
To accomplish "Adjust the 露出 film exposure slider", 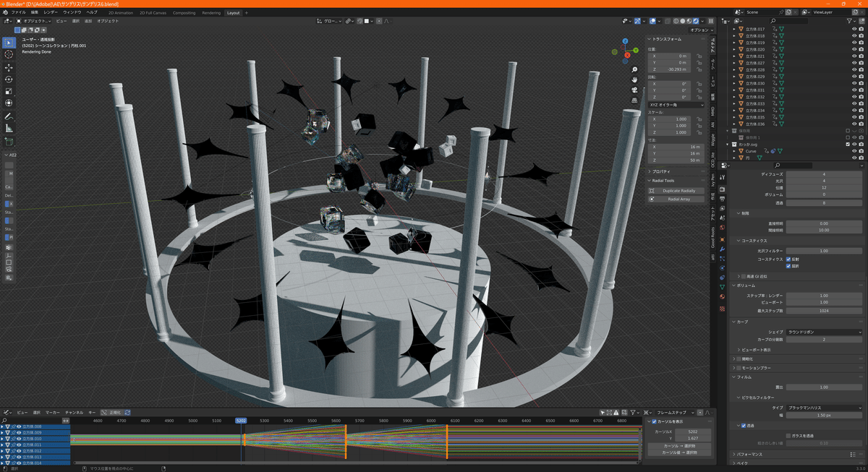I will pos(824,387).
